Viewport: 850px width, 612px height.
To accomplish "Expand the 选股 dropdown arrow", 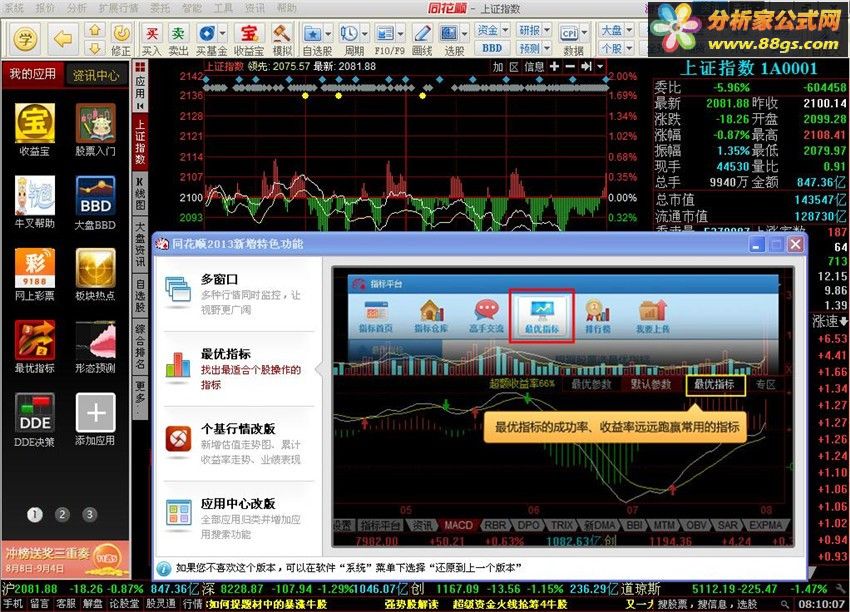I will (x=465, y=34).
